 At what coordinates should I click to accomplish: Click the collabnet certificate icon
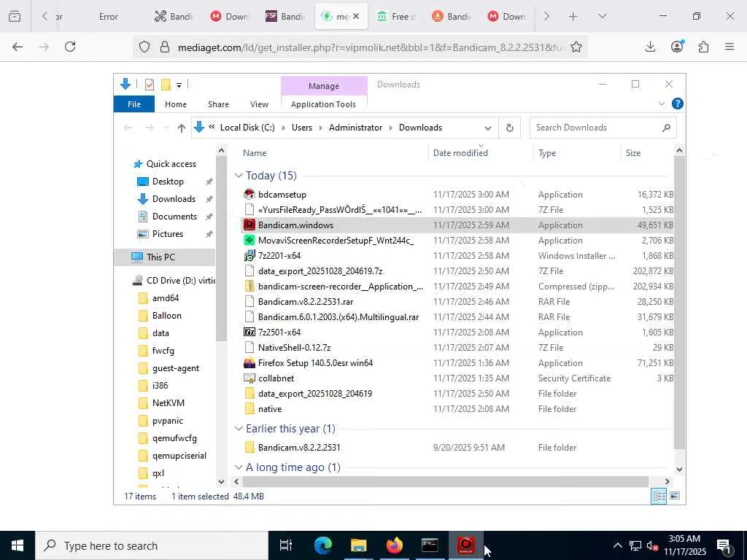point(249,378)
